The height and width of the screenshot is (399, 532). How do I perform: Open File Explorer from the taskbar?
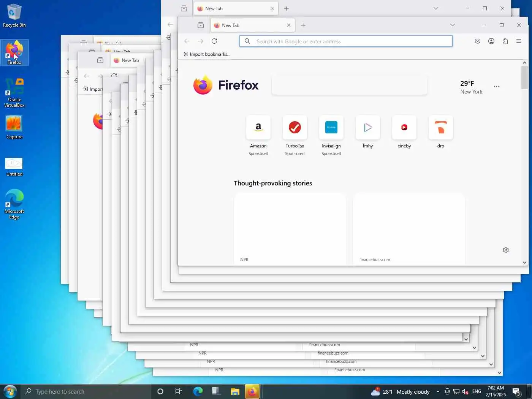point(235,391)
